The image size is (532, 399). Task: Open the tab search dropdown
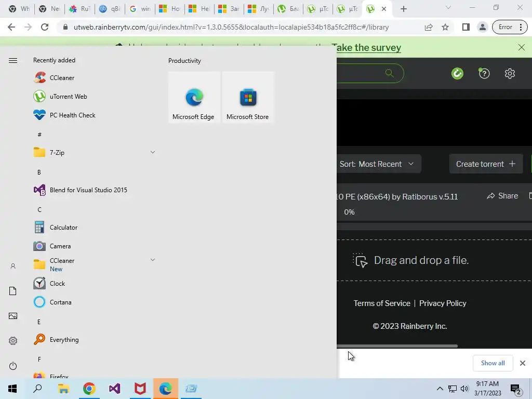(x=448, y=7)
